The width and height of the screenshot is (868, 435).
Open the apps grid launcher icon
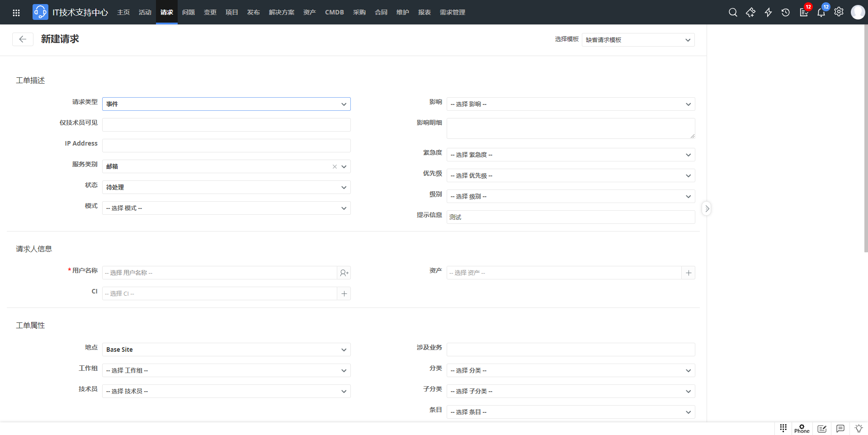[x=16, y=13]
